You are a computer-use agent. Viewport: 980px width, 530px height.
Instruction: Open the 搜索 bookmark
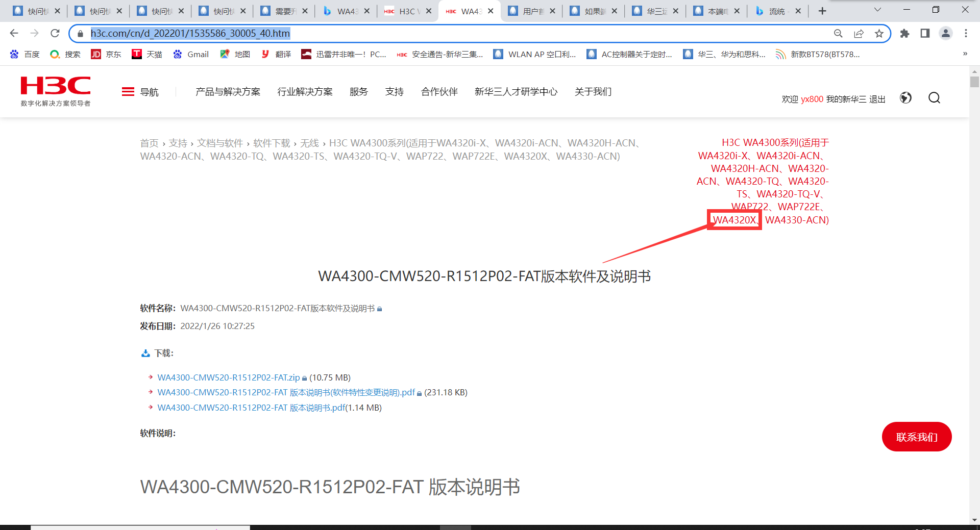click(x=65, y=54)
